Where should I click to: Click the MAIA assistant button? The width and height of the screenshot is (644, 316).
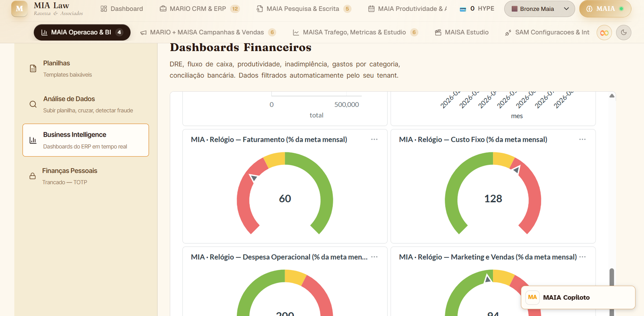coord(605,9)
